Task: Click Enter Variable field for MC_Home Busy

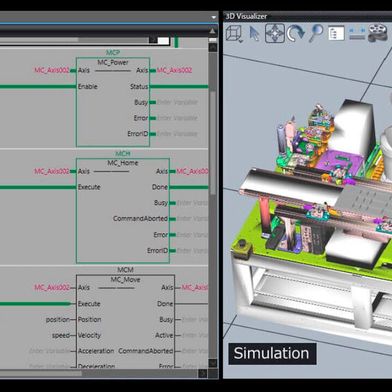Action: point(192,203)
